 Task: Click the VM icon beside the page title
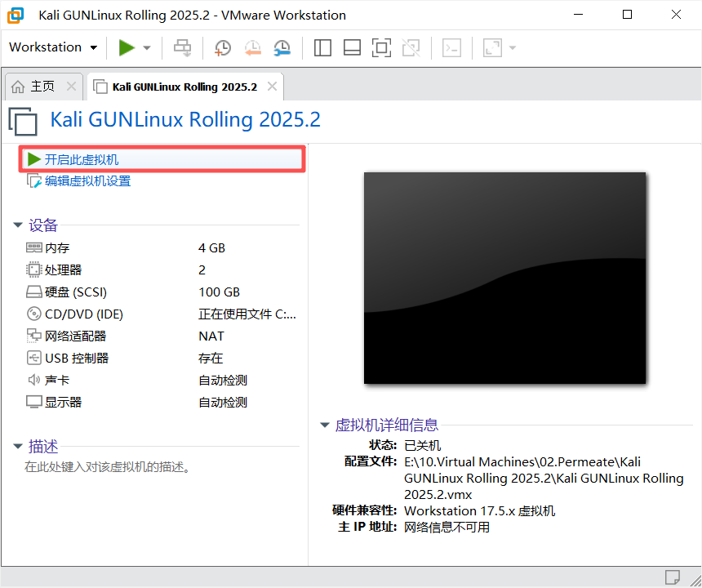click(23, 121)
